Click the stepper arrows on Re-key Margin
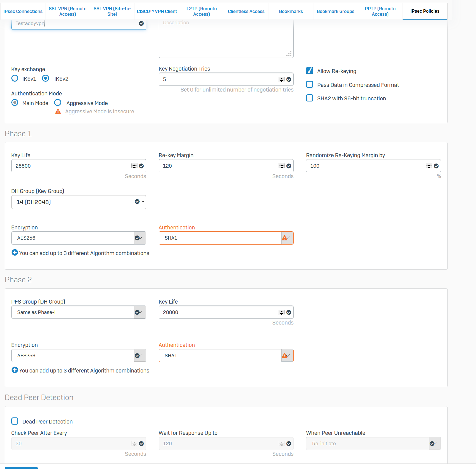Viewport: 476px width, 469px height. 281,166
